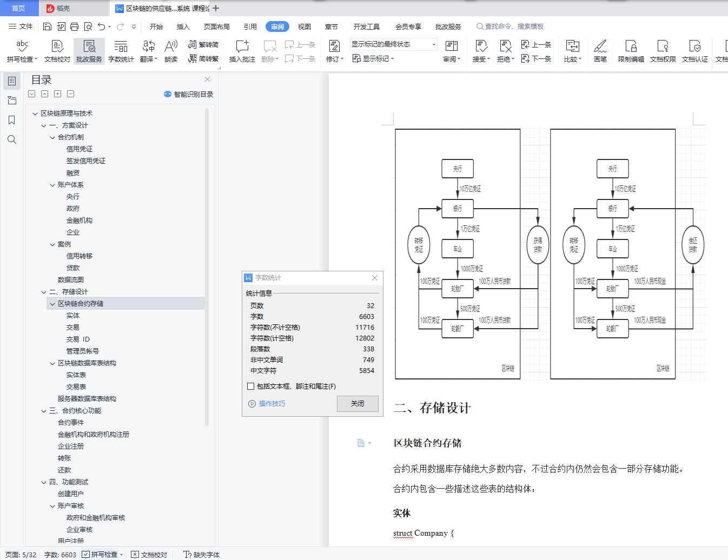Click the track changes (修订) icon

tap(334, 46)
